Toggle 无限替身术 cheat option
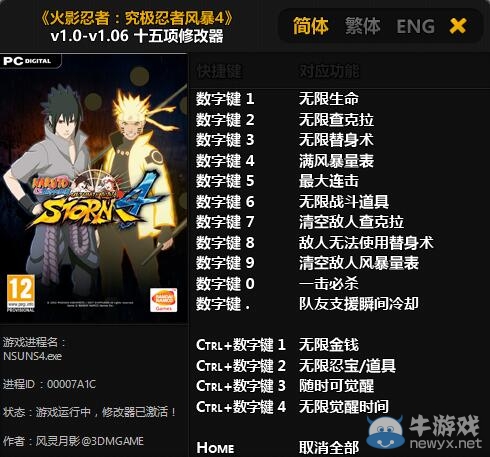Screen dimensions: 490x457 click(x=336, y=140)
